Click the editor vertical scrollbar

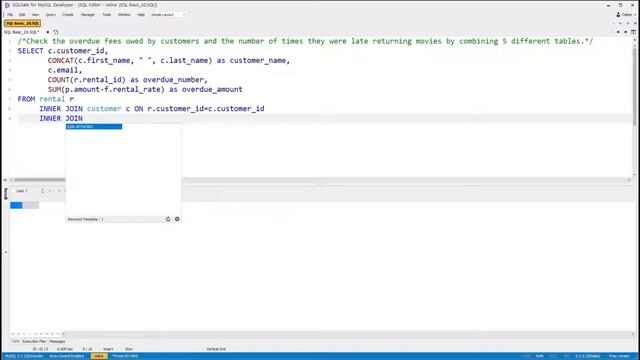(x=635, y=106)
